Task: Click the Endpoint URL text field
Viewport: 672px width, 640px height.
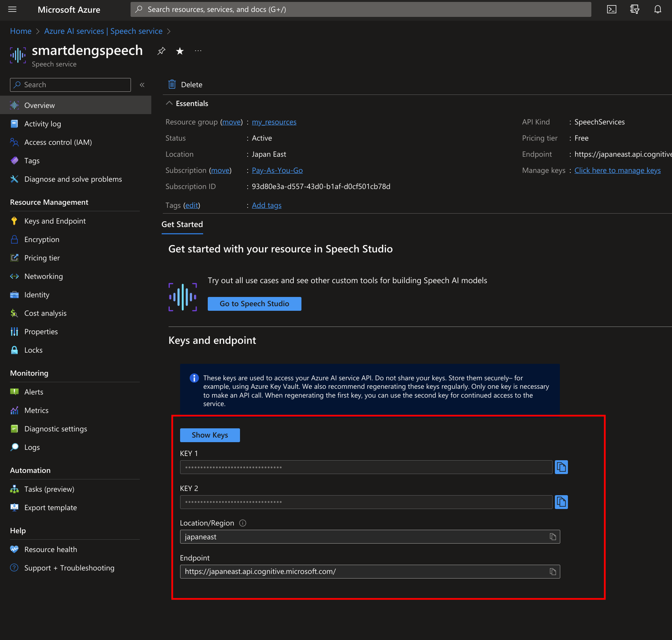Action: (x=370, y=572)
